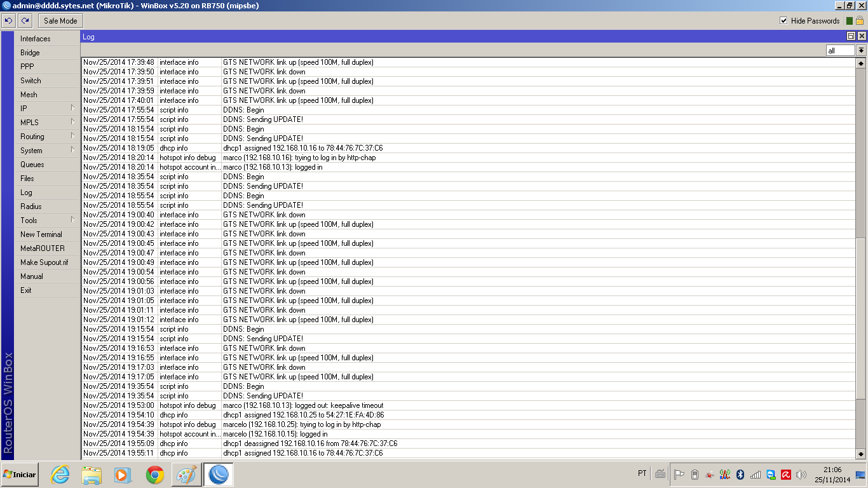Click the Iniciar start button

click(20, 475)
